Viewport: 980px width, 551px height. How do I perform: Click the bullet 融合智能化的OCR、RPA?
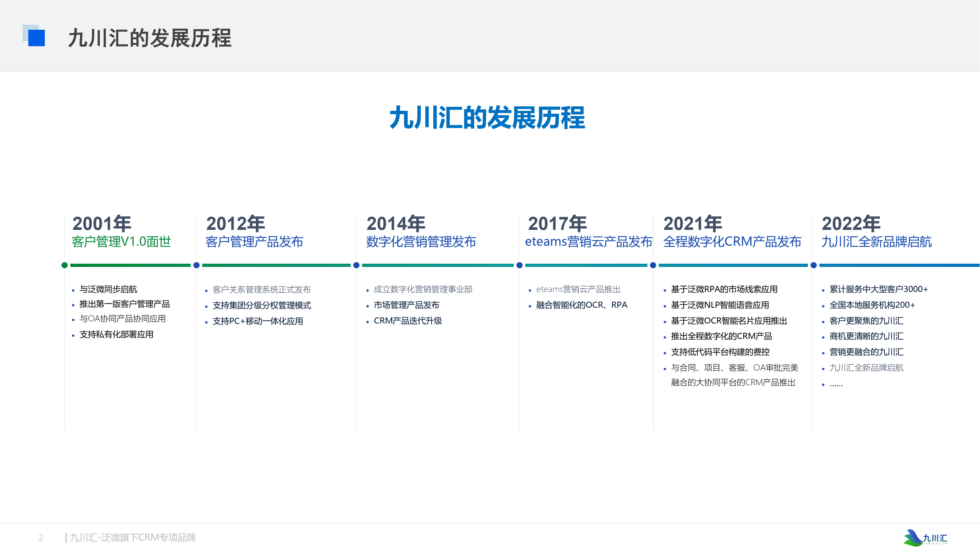pos(582,305)
